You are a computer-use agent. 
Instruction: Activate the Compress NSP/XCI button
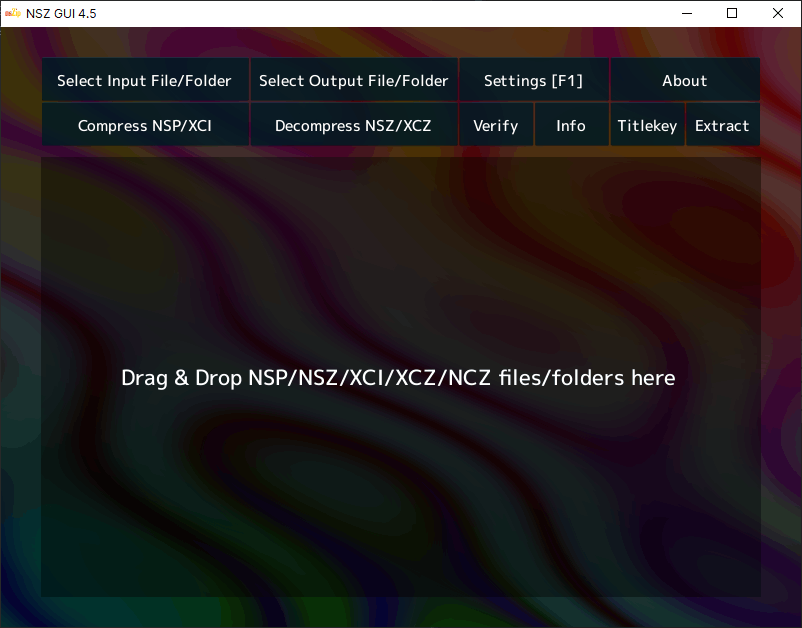coord(145,125)
